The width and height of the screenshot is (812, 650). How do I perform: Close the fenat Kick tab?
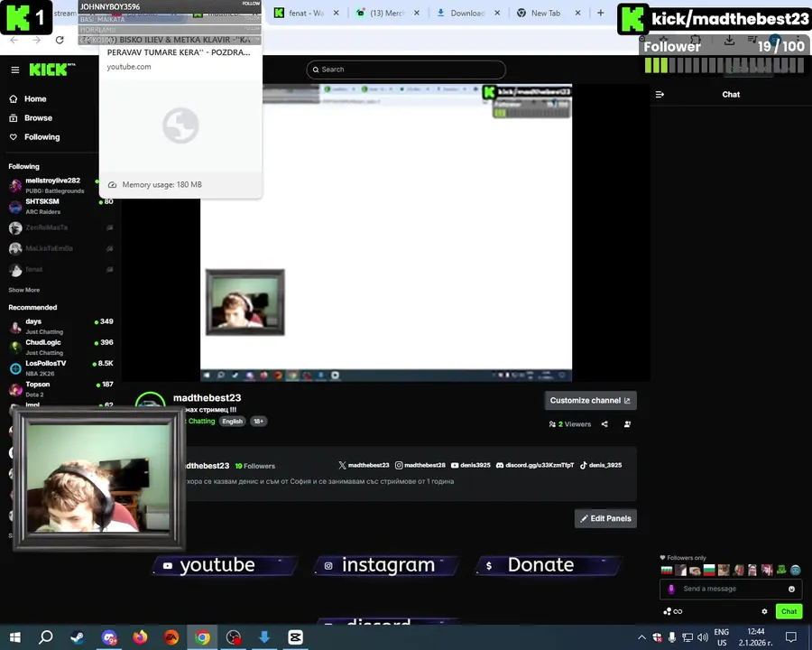(x=337, y=13)
